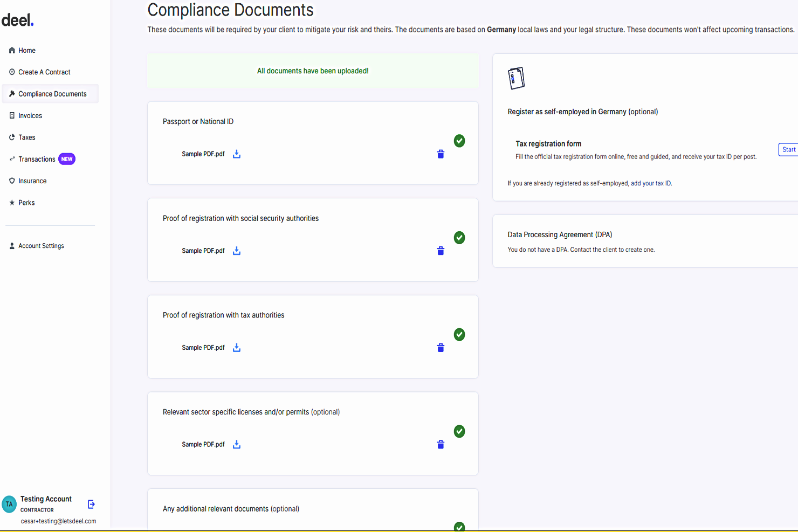Click the deel logo

[x=18, y=20]
